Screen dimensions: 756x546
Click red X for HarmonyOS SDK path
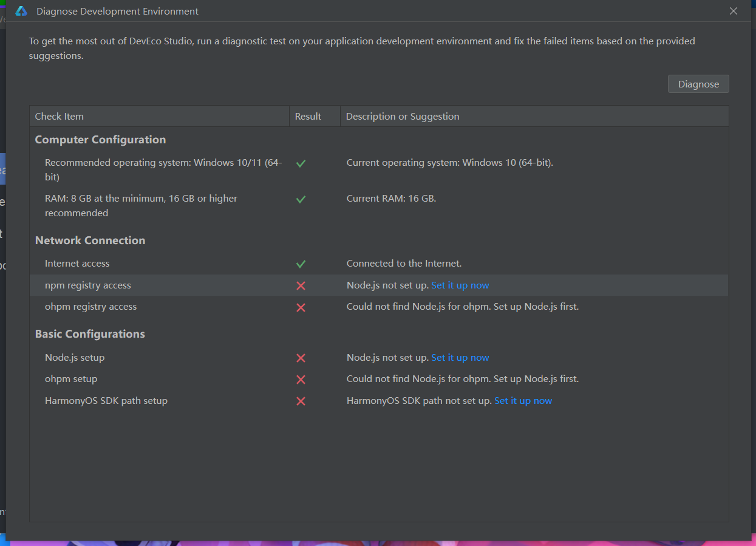301,401
